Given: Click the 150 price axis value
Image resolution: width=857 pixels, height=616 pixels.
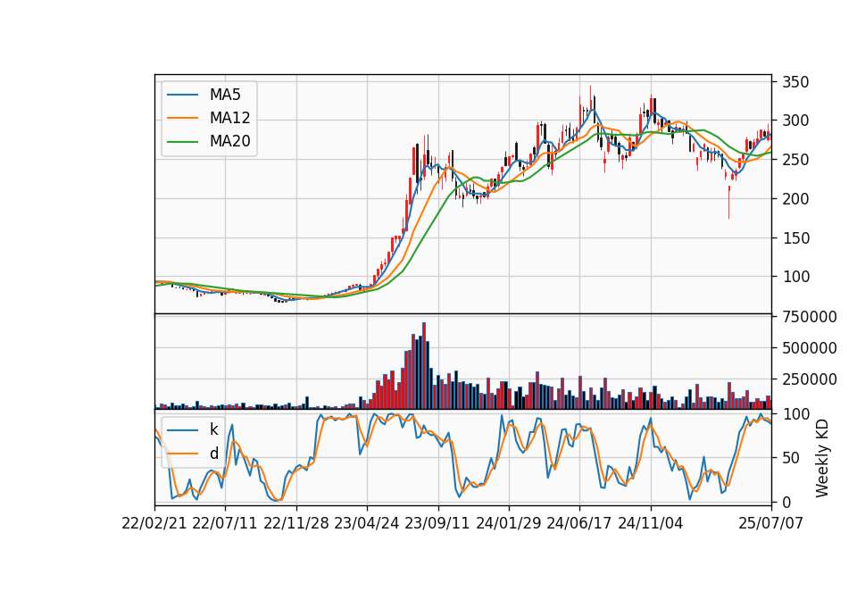Looking at the screenshot, I should [x=795, y=238].
